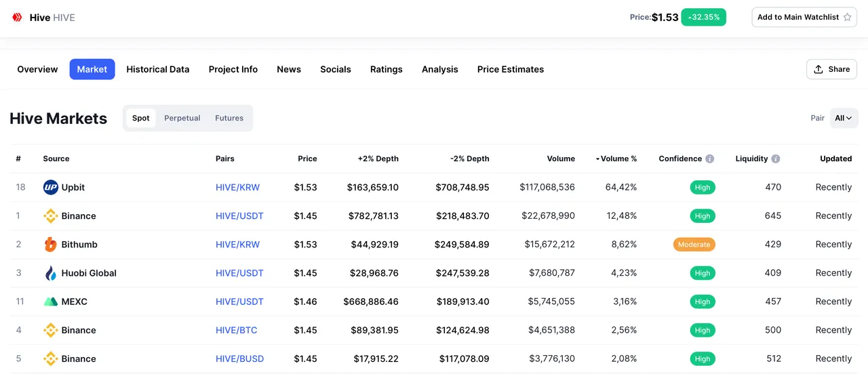868x374 pixels.
Task: Click the Confidence info icon
Action: tap(710, 159)
